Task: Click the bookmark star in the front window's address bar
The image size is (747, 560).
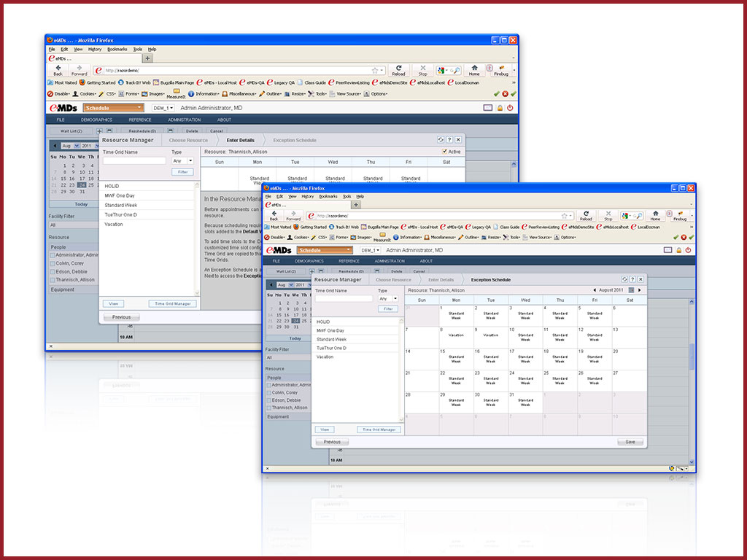Action: [564, 216]
